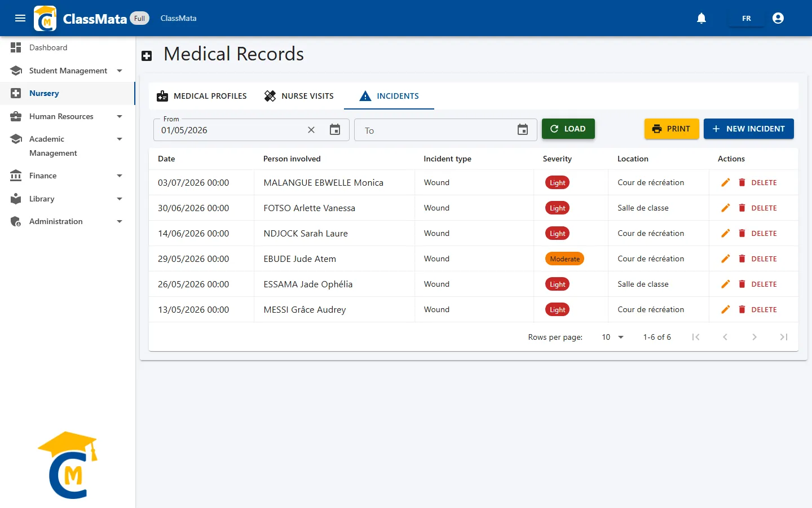The height and width of the screenshot is (508, 812).
Task: Click the ClassMata logo in header
Action: [45, 18]
